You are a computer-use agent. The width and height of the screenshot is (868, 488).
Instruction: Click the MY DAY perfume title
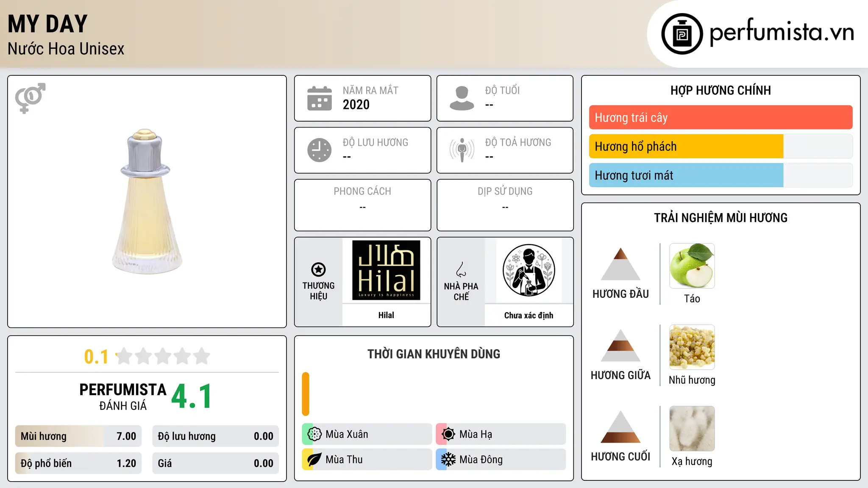pos(48,24)
